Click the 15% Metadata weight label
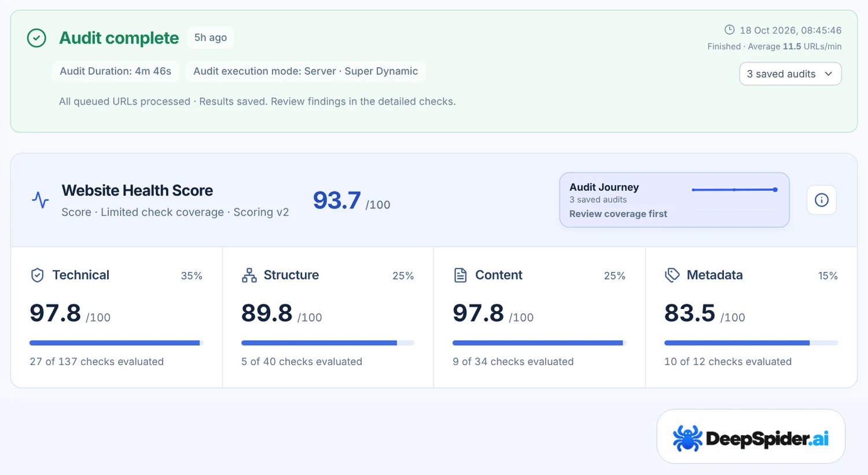Viewport: 868px width, 475px height. (827, 276)
